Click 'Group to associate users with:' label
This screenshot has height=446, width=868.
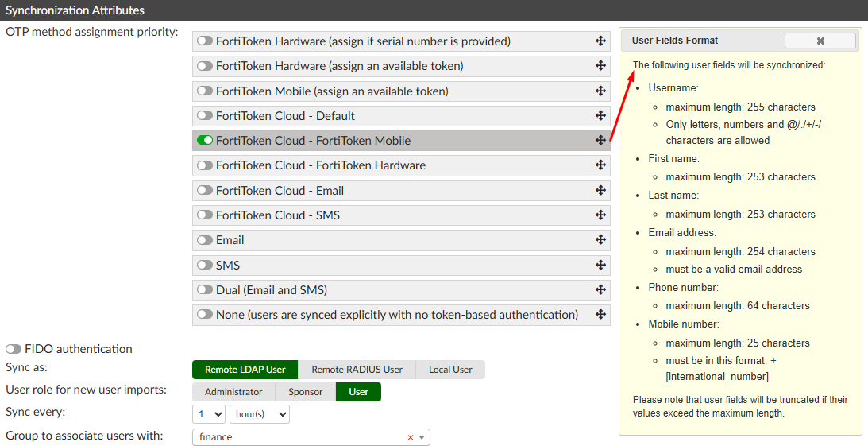coord(84,436)
